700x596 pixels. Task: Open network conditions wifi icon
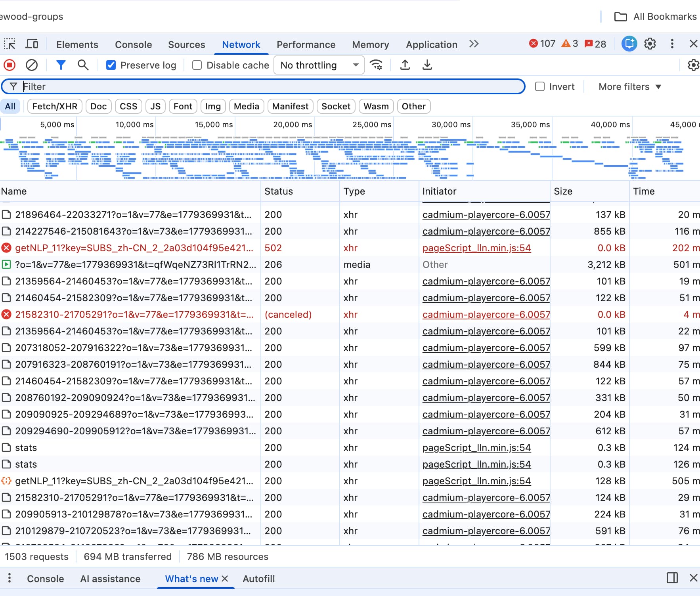(376, 65)
